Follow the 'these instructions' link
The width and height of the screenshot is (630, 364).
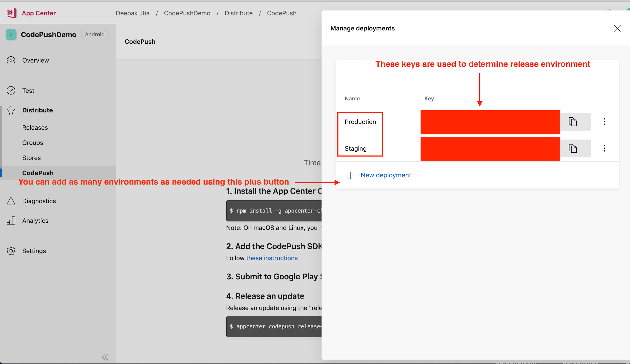271,258
